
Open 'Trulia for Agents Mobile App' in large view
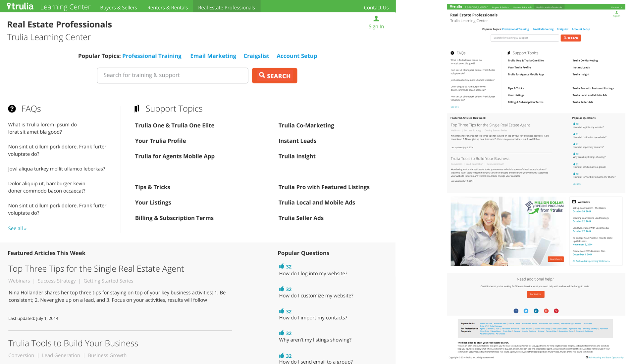[175, 156]
